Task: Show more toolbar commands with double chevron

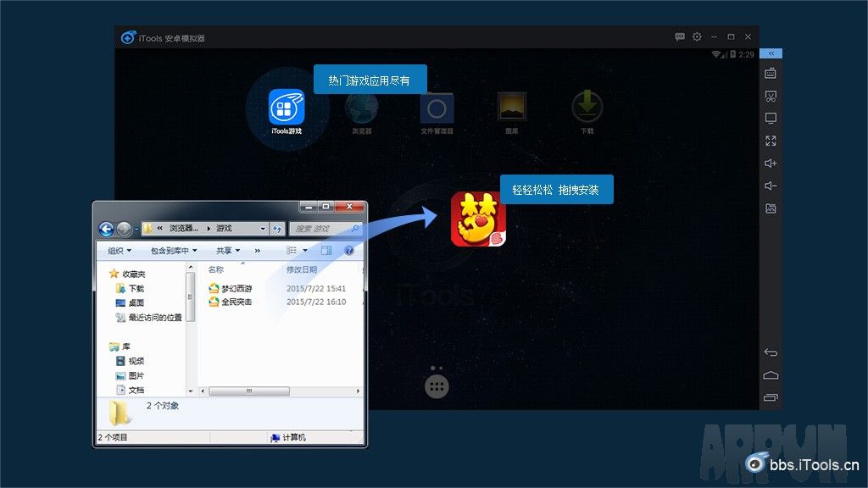Action: point(258,251)
